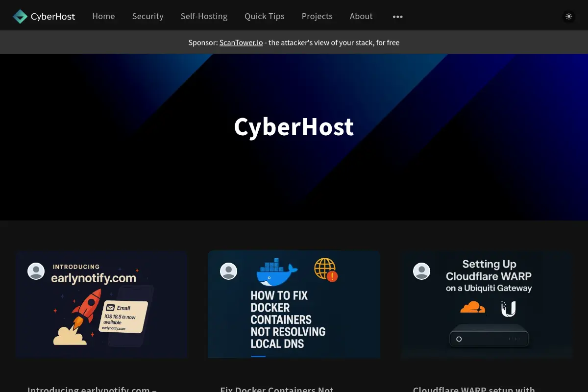
Task: Open the Security section
Action: click(147, 16)
